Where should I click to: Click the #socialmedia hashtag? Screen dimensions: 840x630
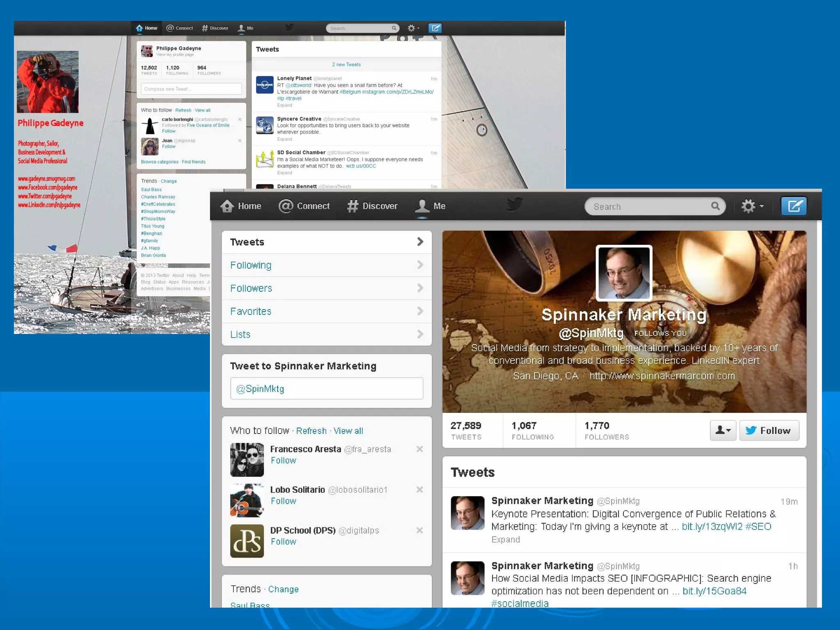tap(520, 603)
